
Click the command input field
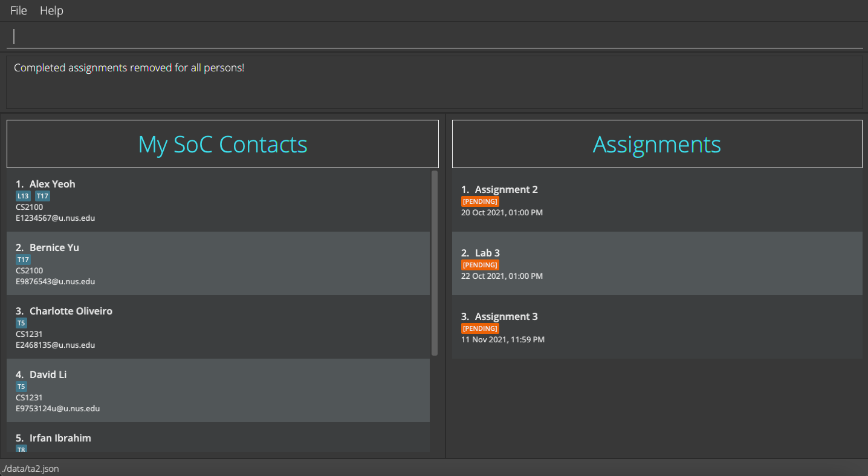click(x=434, y=36)
